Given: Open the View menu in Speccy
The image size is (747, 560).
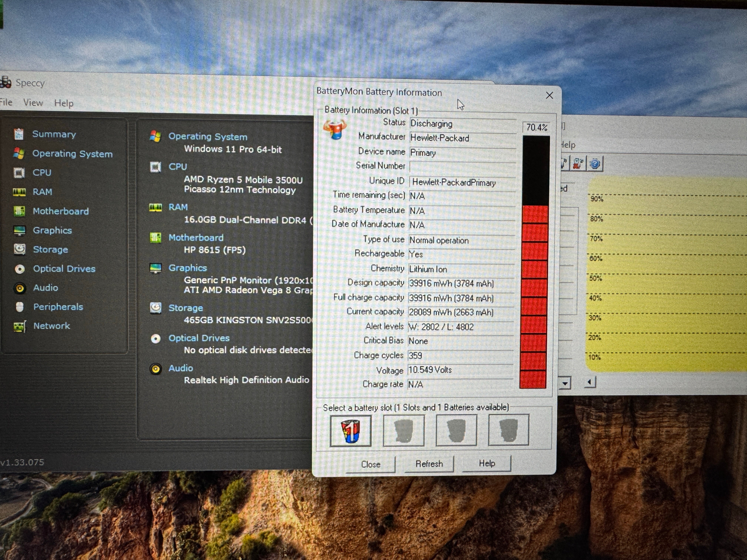Looking at the screenshot, I should [33, 103].
